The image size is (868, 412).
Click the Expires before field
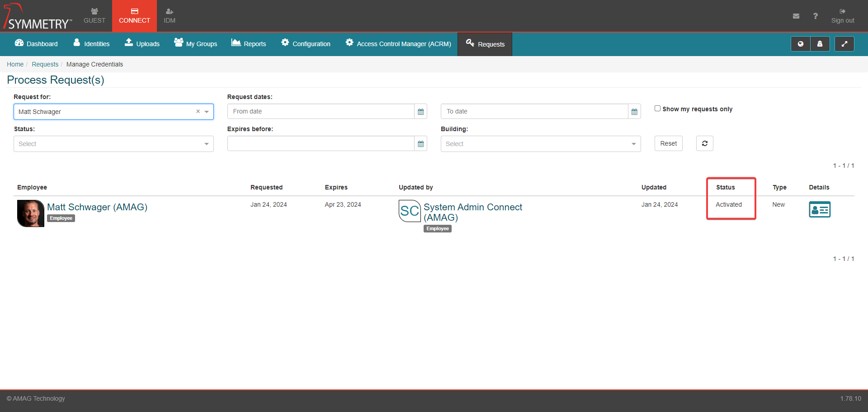pyautogui.click(x=321, y=143)
